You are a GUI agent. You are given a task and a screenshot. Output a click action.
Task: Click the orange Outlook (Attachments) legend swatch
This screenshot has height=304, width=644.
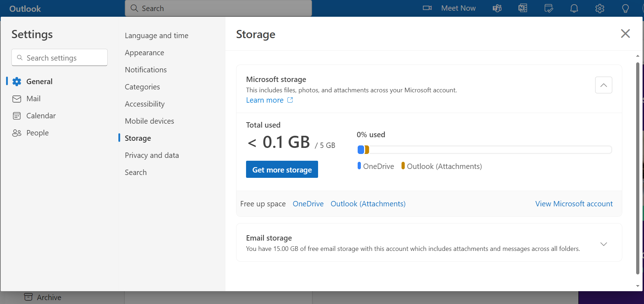pos(403,166)
